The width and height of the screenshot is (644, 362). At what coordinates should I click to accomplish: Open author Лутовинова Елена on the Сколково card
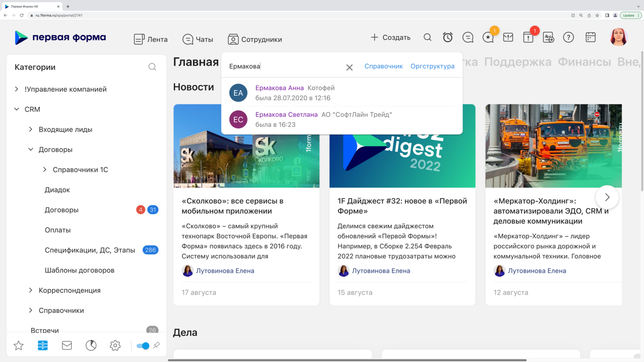click(225, 271)
